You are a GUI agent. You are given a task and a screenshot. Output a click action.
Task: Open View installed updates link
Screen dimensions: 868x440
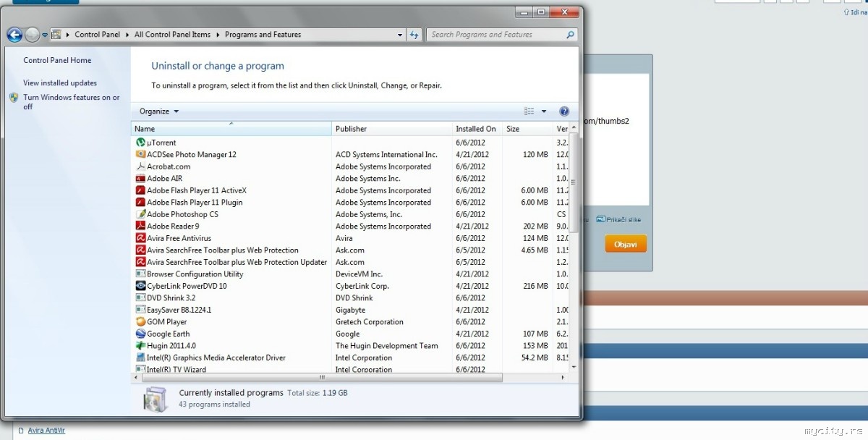tap(60, 83)
